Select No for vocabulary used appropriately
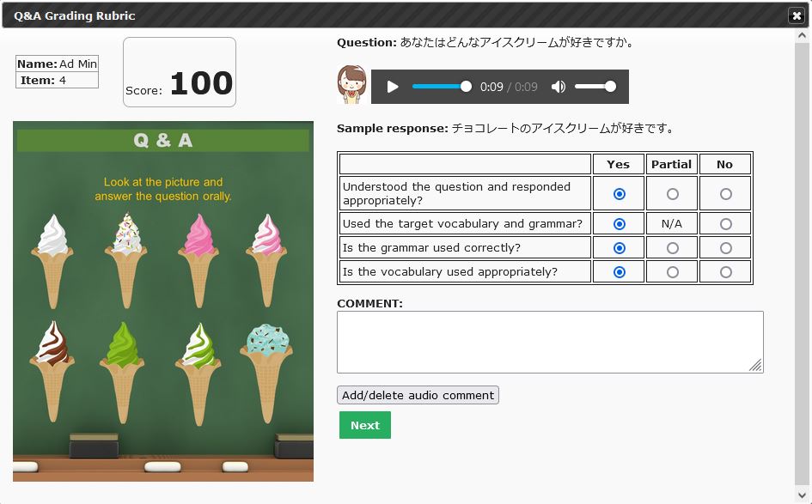This screenshot has width=812, height=504. (x=726, y=272)
